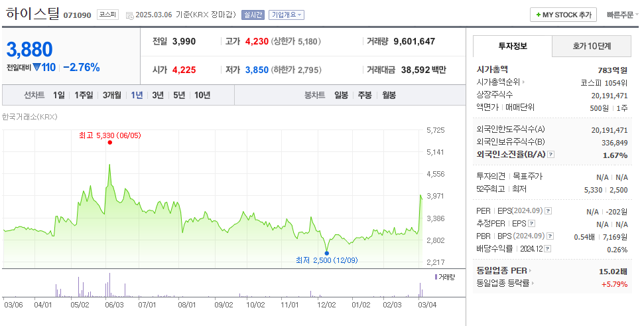
Task: Click the help icon next to PER EPS(2024.09)
Action: point(548,211)
